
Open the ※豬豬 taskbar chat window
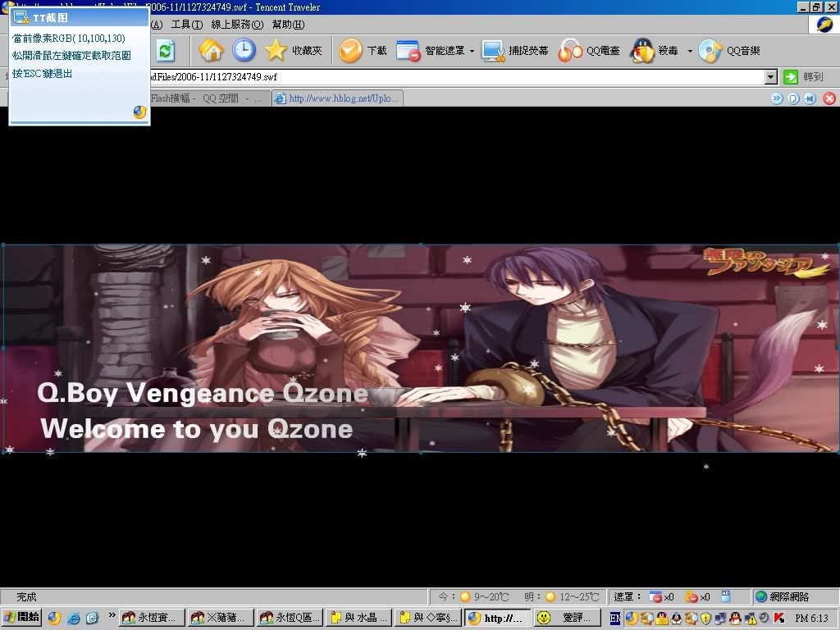(x=221, y=618)
